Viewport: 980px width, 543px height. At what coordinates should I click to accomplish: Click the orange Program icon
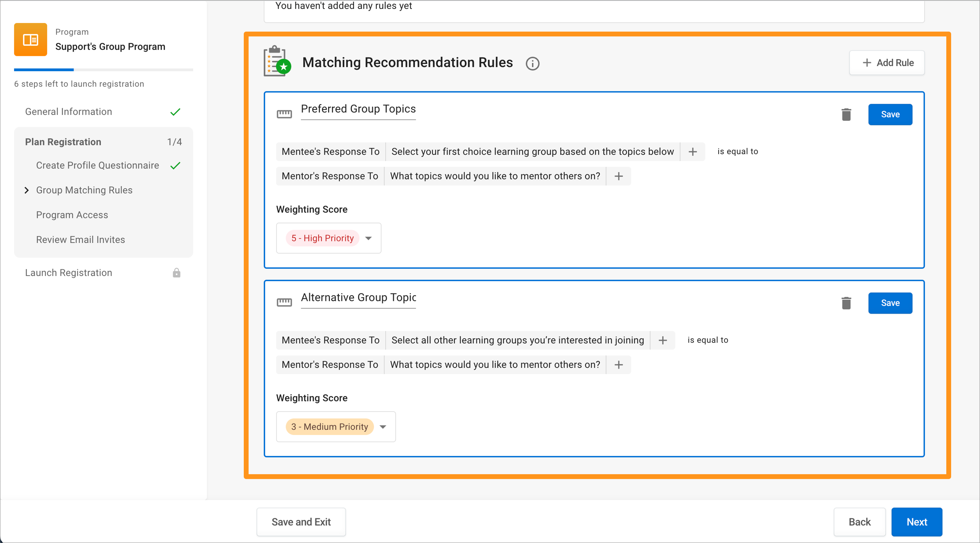click(30, 40)
